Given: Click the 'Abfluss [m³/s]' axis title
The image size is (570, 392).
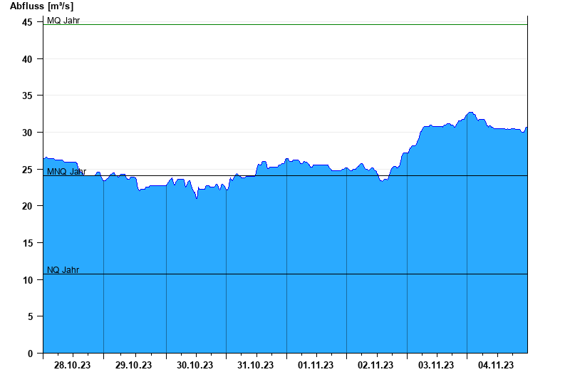Looking at the screenshot, I should click(x=41, y=6).
